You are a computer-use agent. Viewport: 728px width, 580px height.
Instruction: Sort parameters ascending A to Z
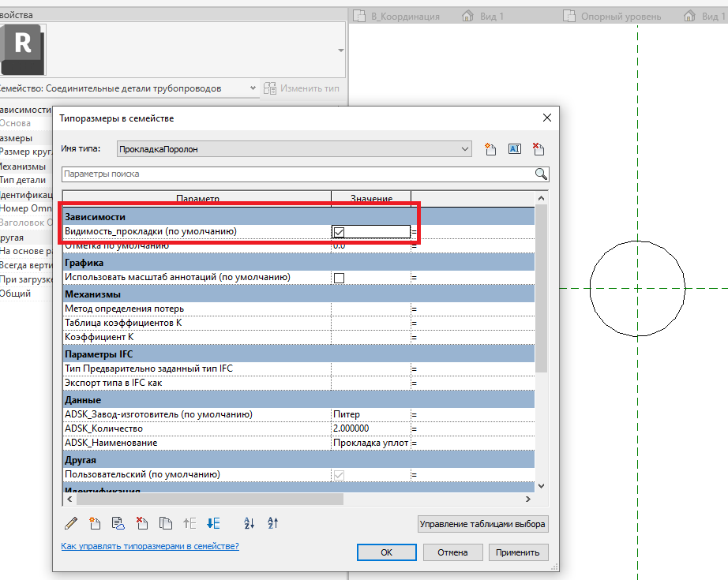tap(250, 522)
